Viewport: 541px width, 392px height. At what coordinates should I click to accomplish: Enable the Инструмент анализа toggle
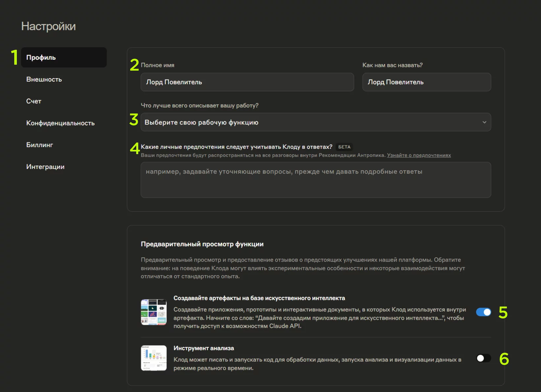click(483, 358)
